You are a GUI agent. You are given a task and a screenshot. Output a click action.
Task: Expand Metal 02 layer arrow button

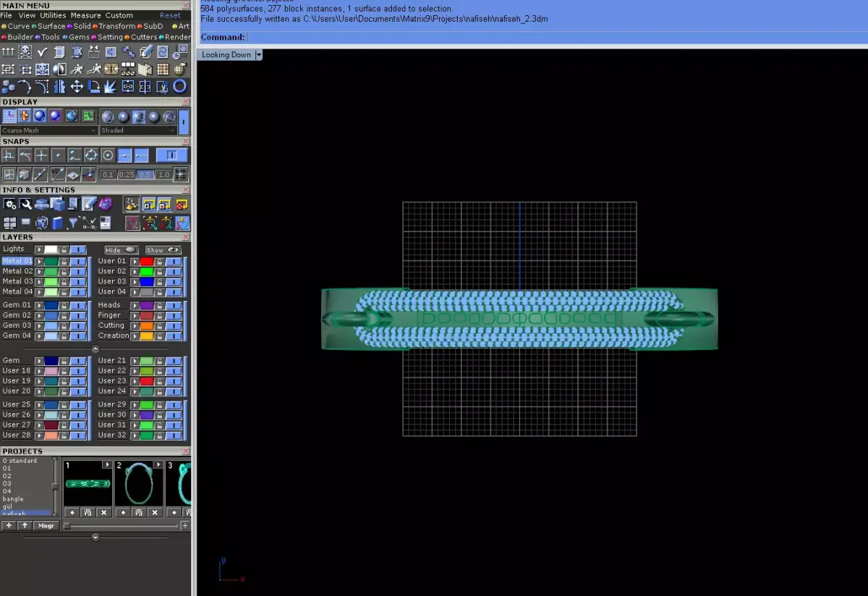click(x=39, y=271)
